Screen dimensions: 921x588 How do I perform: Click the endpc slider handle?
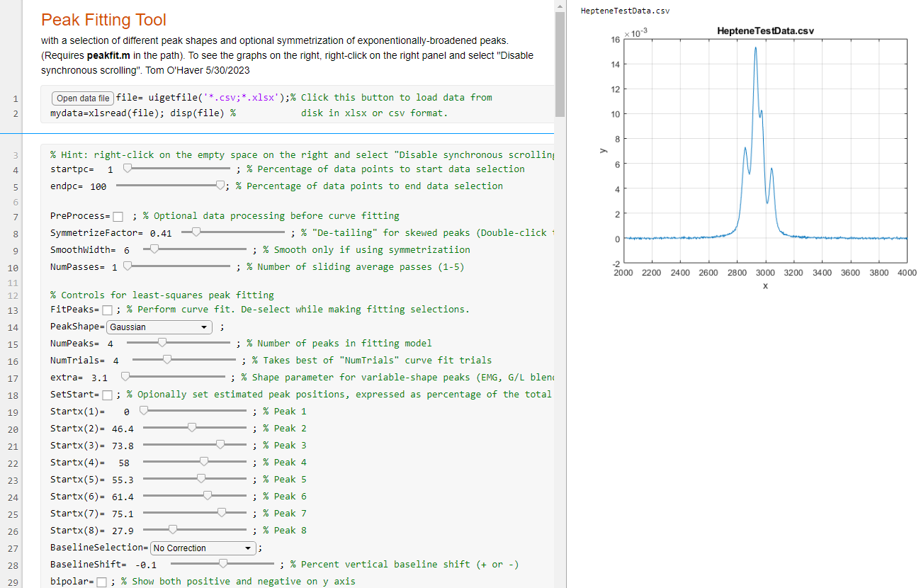220,186
